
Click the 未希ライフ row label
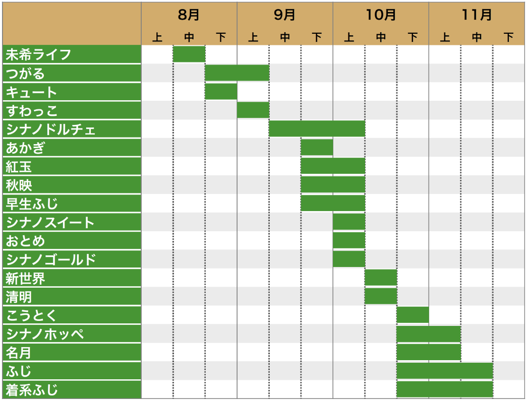(x=38, y=54)
